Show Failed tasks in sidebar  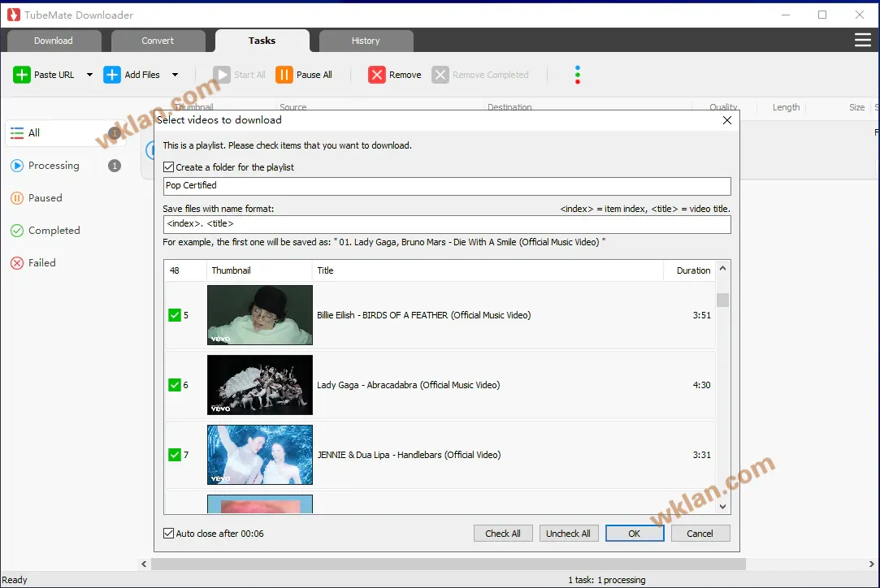coord(41,263)
